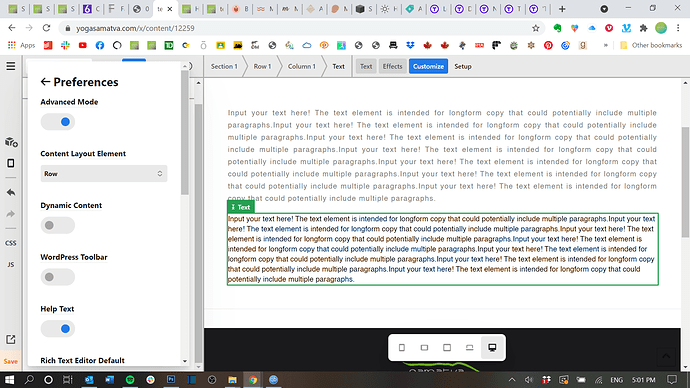Open the Slack bookmark
Image resolution: width=690 pixels, height=388 pixels.
pyautogui.click(x=65, y=45)
